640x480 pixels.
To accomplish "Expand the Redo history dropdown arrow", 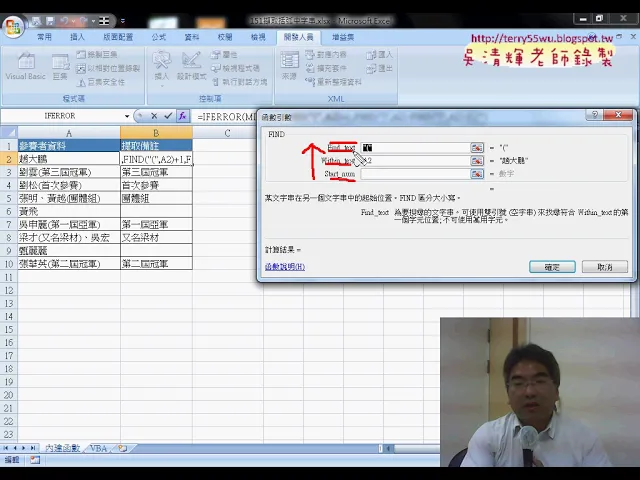I will tap(93, 20).
